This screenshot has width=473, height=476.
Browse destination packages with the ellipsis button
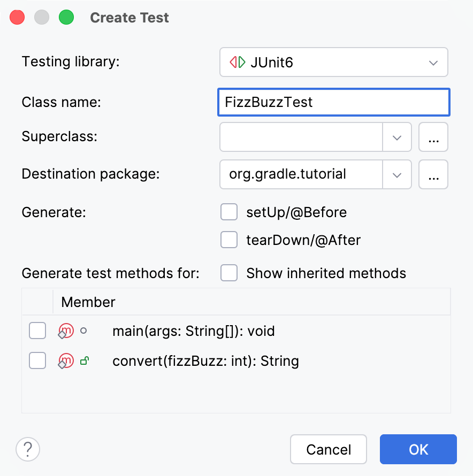(433, 174)
